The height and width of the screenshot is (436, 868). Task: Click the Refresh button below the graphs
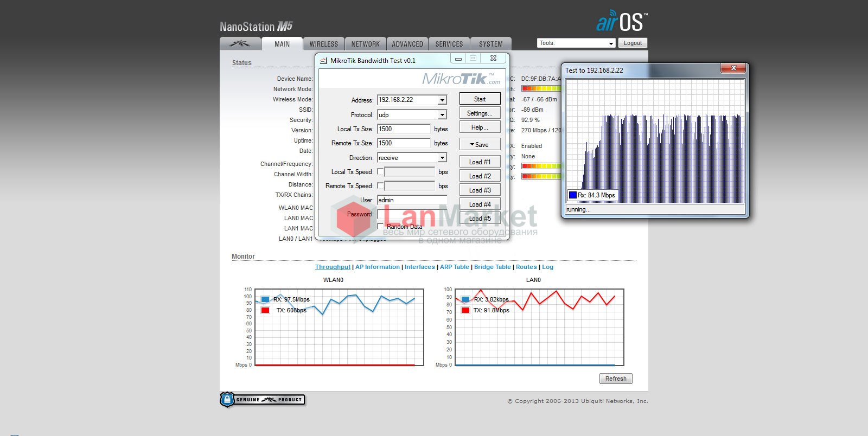(616, 379)
